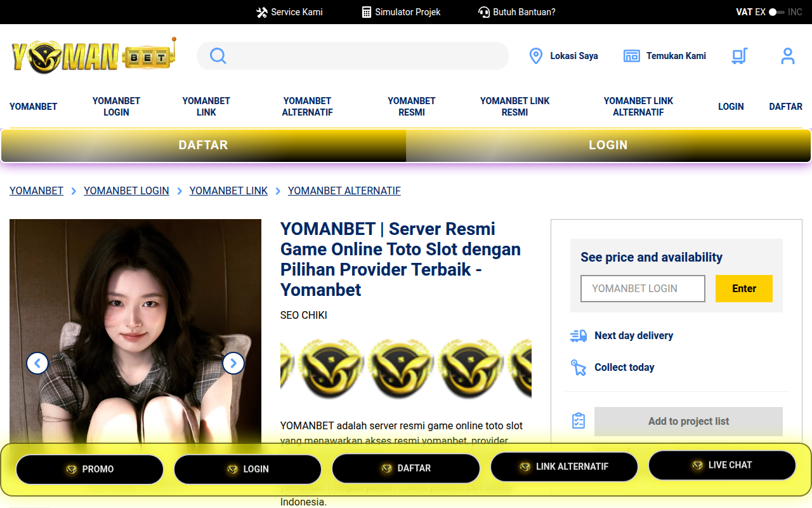Expand breadcrumb chevron after YOMANBET

[x=74, y=191]
